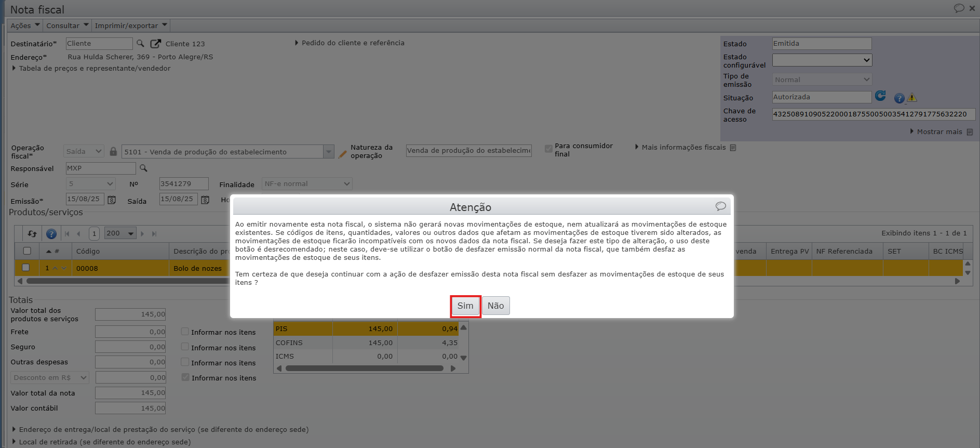Open the 5101 Venda de produção combo box

[227, 152]
